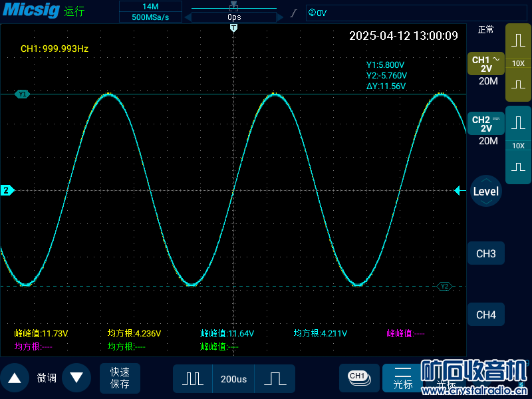Tap the 快速保存 quick save button
The image size is (532, 399).
pos(120,378)
